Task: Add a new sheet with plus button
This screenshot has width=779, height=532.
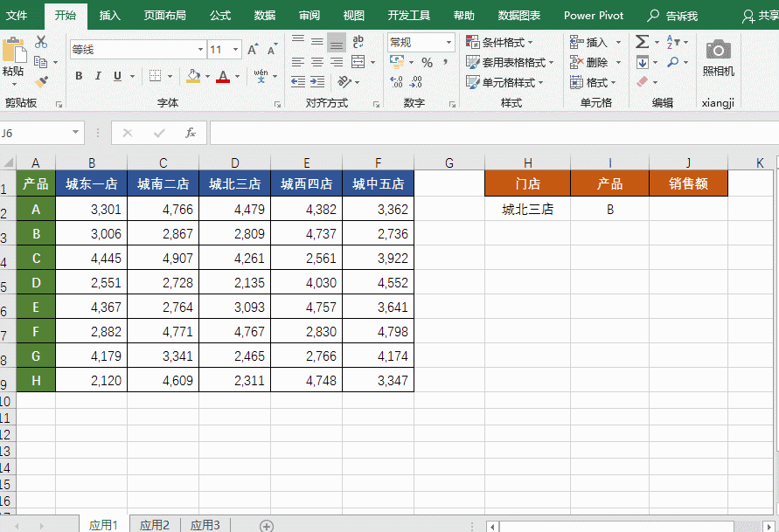Action: [x=267, y=526]
